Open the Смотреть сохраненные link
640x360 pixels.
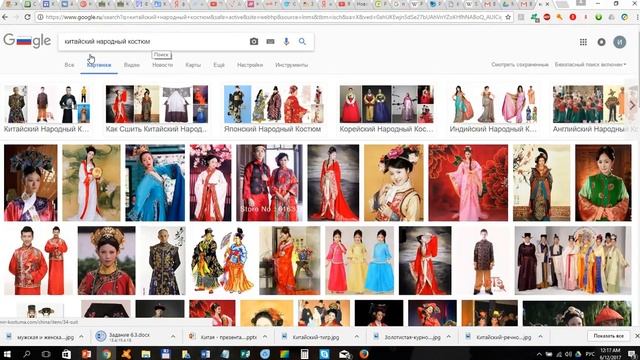[520, 64]
